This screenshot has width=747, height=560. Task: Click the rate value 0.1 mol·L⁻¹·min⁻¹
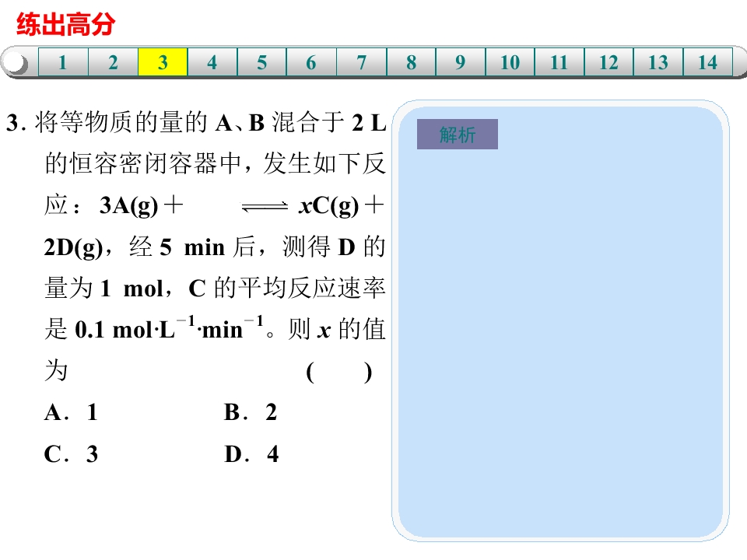click(x=170, y=328)
